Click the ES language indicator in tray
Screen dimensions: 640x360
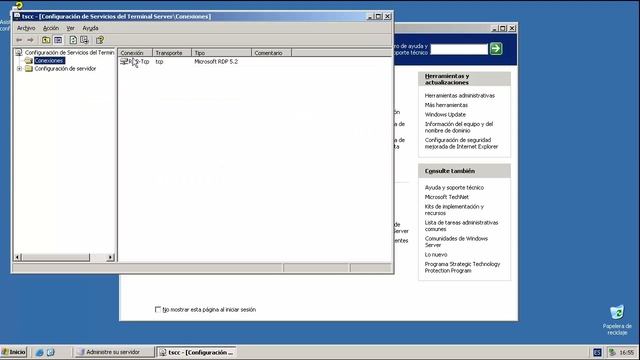click(x=597, y=352)
